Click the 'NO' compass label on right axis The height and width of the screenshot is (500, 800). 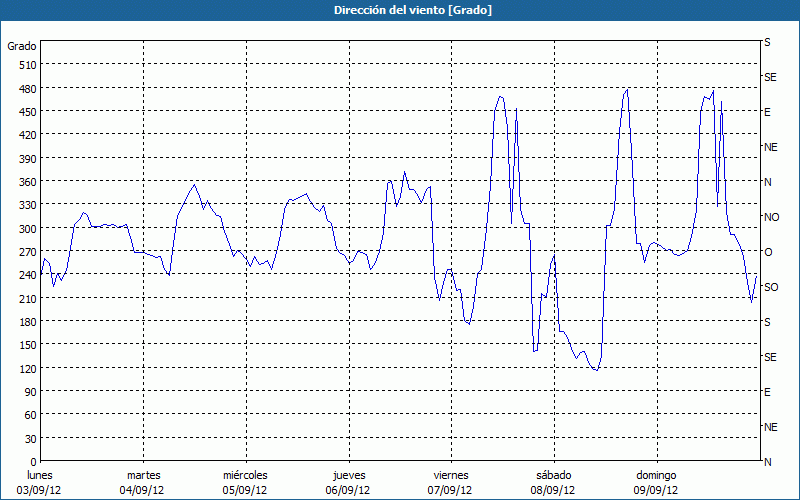(x=771, y=217)
